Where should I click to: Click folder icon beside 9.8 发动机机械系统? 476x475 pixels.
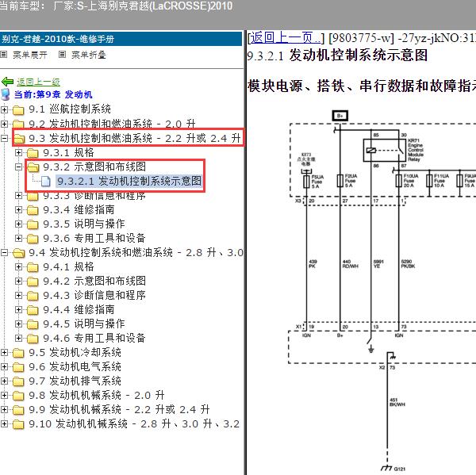tap(18, 396)
